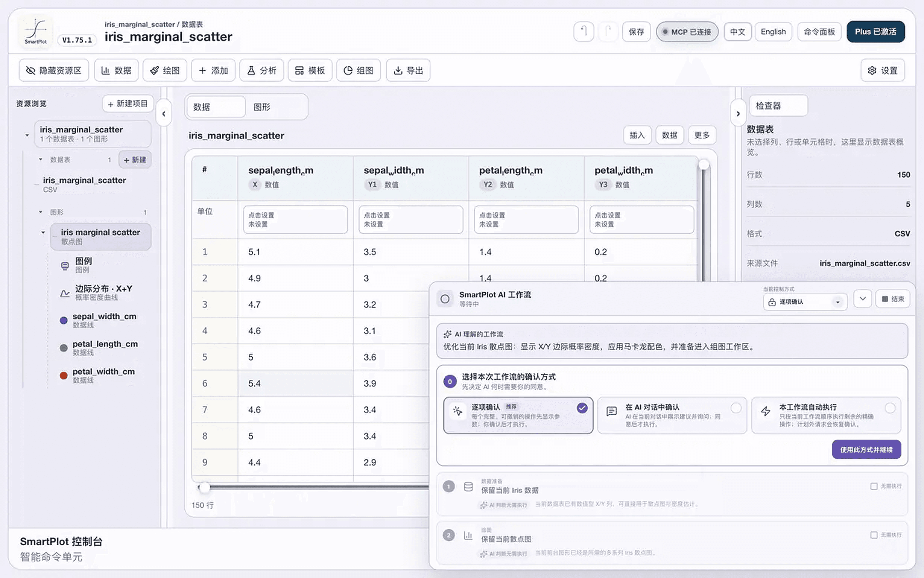924x578 pixels.
Task: Click the red petal_width_cm series dot
Action: [x=64, y=376]
